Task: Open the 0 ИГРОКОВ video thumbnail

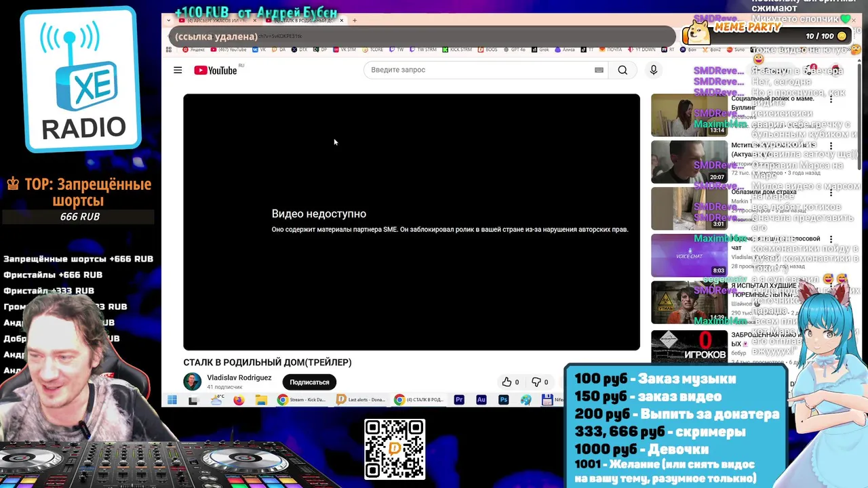Action: pyautogui.click(x=689, y=346)
